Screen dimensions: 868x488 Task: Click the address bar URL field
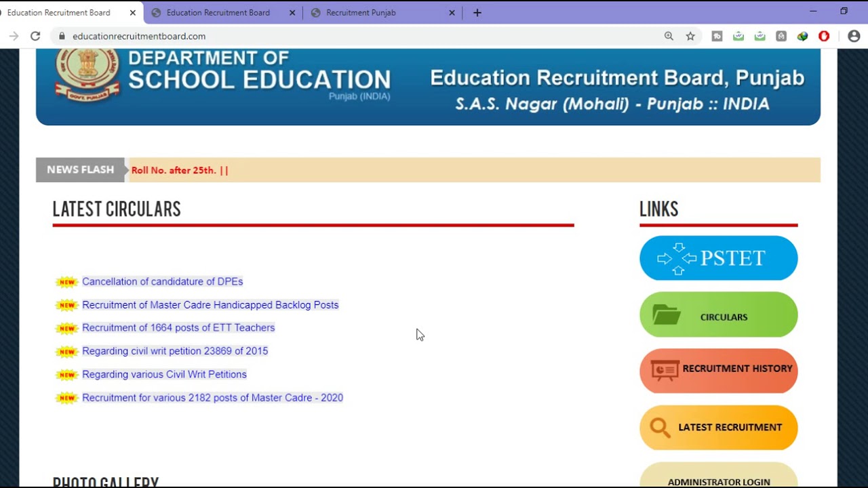pos(359,36)
